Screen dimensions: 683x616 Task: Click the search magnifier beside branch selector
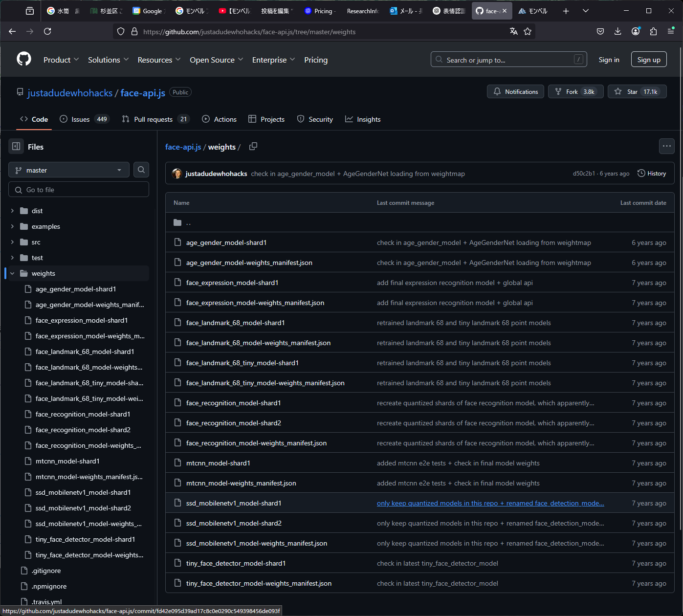click(141, 170)
